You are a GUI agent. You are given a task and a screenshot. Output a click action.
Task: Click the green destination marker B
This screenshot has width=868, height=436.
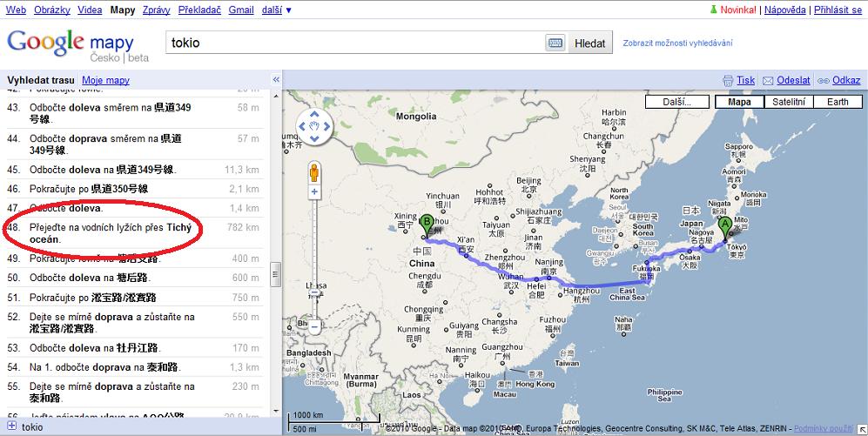point(427,225)
